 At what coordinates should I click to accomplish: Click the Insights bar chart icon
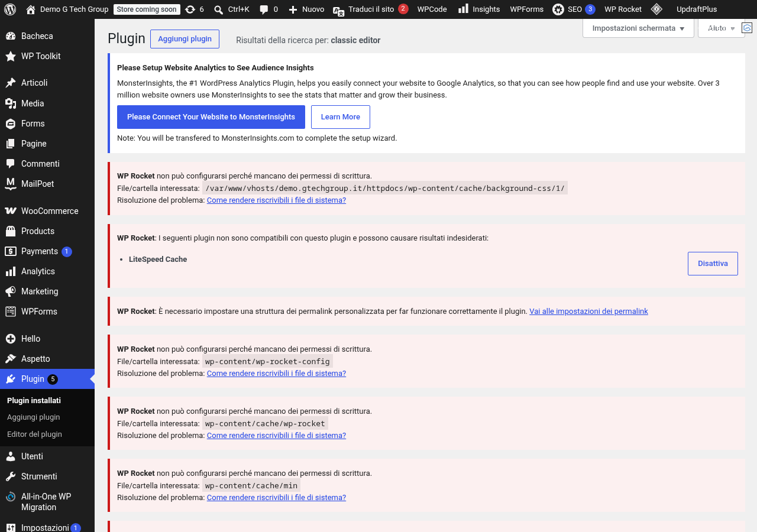pos(463,9)
